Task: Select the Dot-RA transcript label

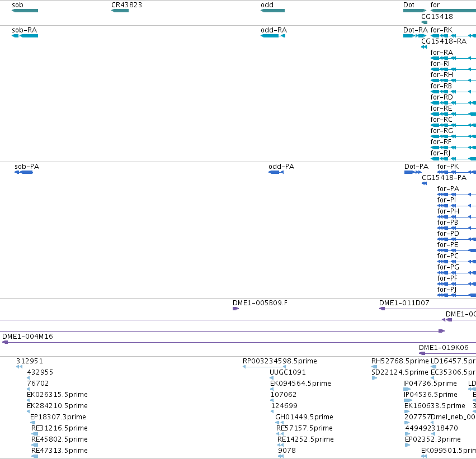Action: (x=415, y=30)
